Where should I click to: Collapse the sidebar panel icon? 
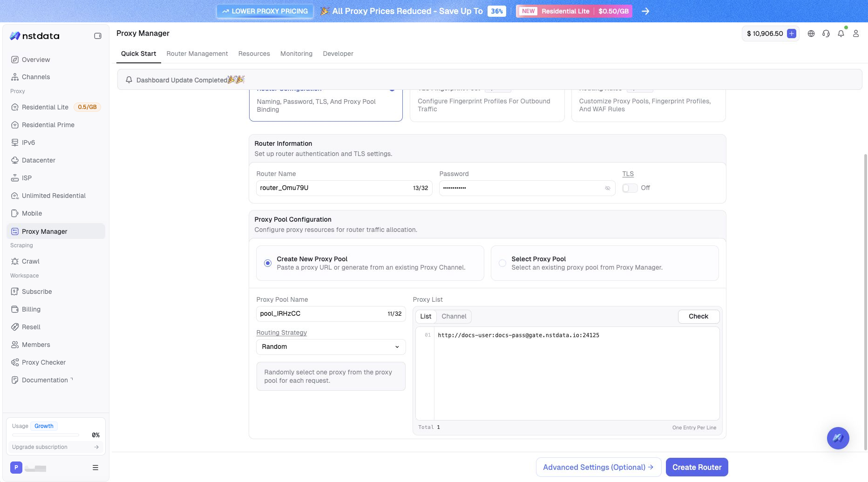pos(98,36)
